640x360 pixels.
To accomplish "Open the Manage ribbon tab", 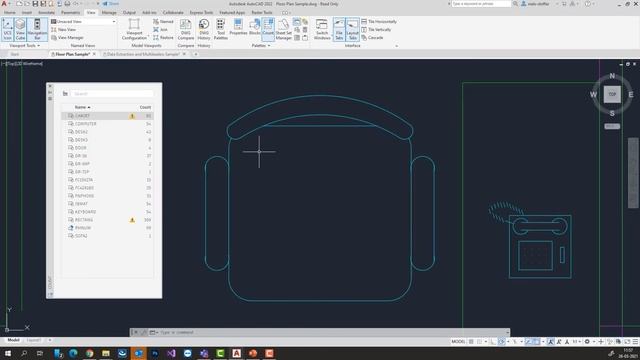I will [109, 13].
